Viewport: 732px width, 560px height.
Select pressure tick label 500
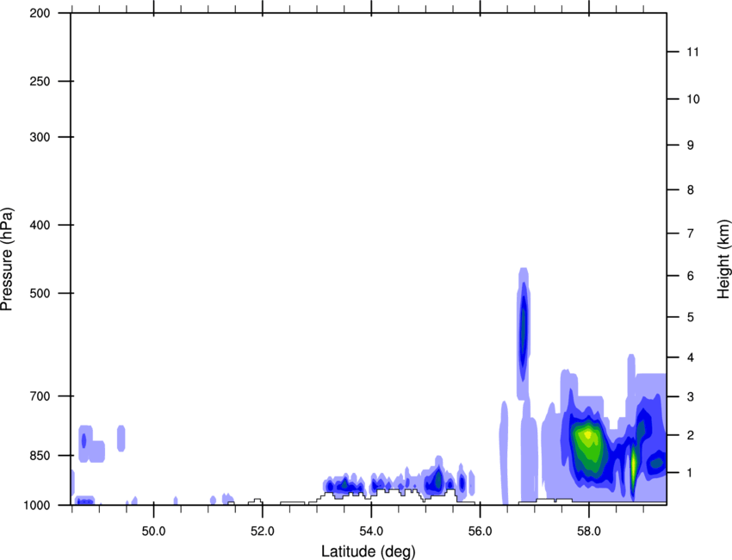point(40,293)
